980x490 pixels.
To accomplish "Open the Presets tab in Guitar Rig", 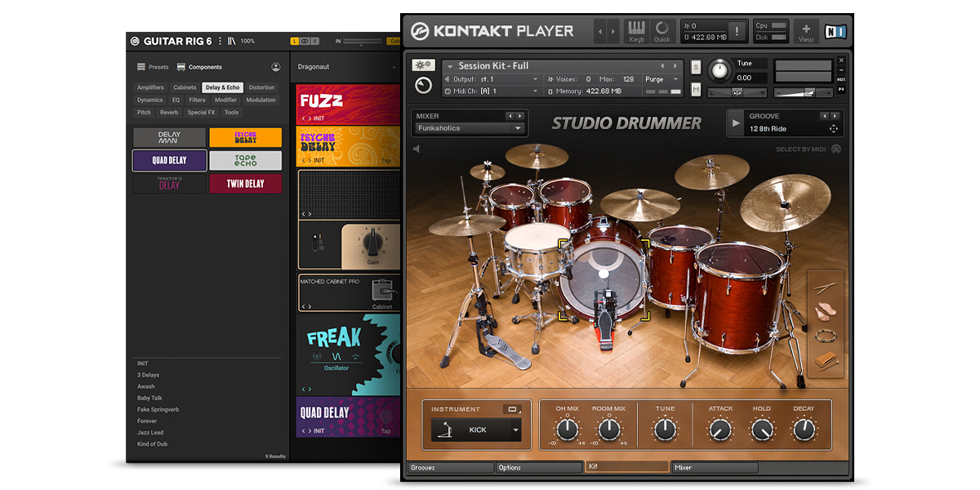I will click(x=153, y=67).
